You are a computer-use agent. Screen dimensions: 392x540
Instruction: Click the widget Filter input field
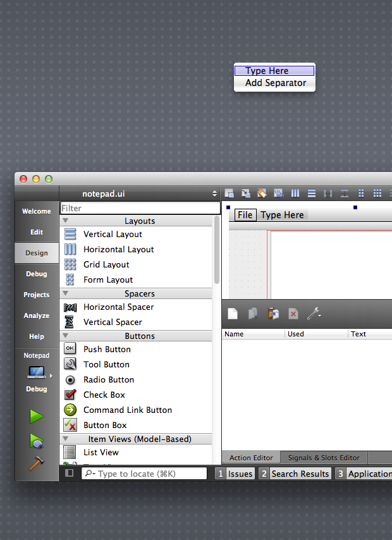pos(140,208)
